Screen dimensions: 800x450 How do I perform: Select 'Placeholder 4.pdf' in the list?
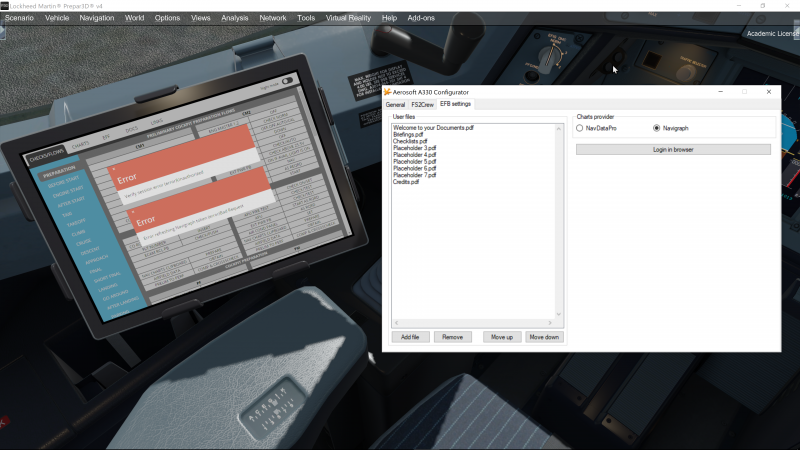coord(415,155)
